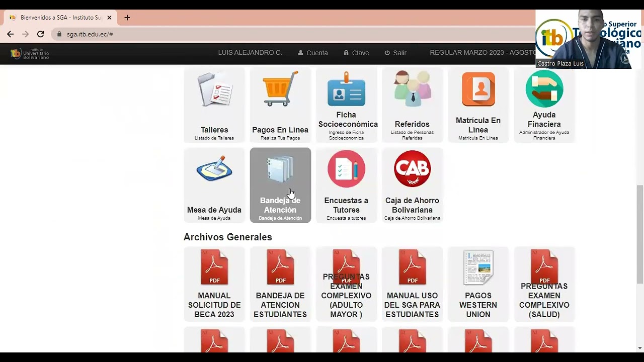Click the 'Listado de Personas Referidas' subtitle
Screen dimensions: 644x362
coord(412,135)
